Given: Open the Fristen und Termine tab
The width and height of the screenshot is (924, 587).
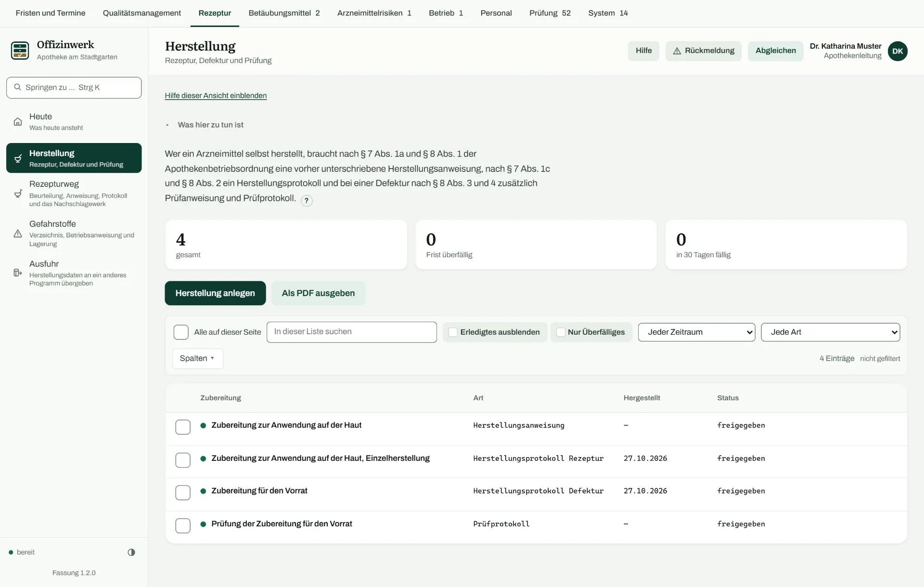Looking at the screenshot, I should pos(51,13).
